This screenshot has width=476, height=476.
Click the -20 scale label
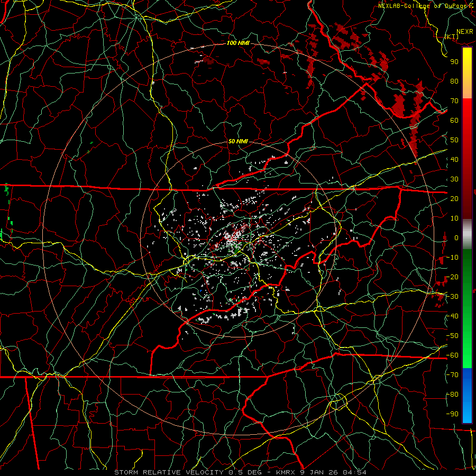[x=452, y=277]
